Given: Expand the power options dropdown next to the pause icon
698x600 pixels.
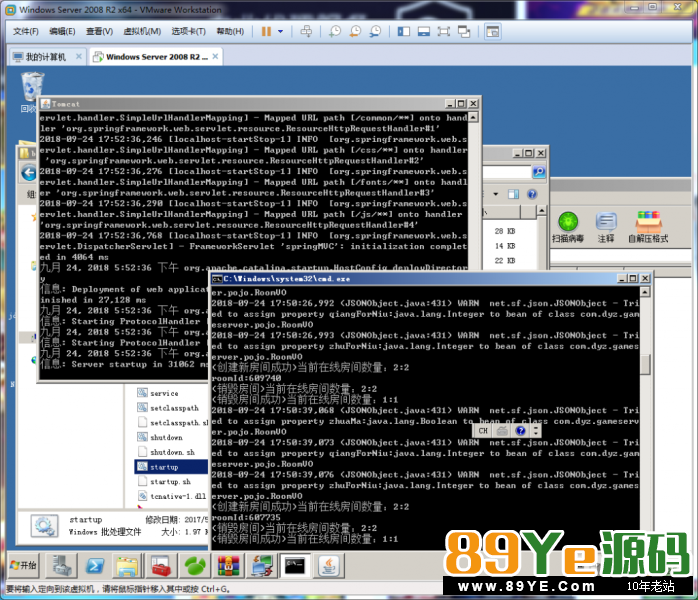Looking at the screenshot, I should (x=280, y=32).
